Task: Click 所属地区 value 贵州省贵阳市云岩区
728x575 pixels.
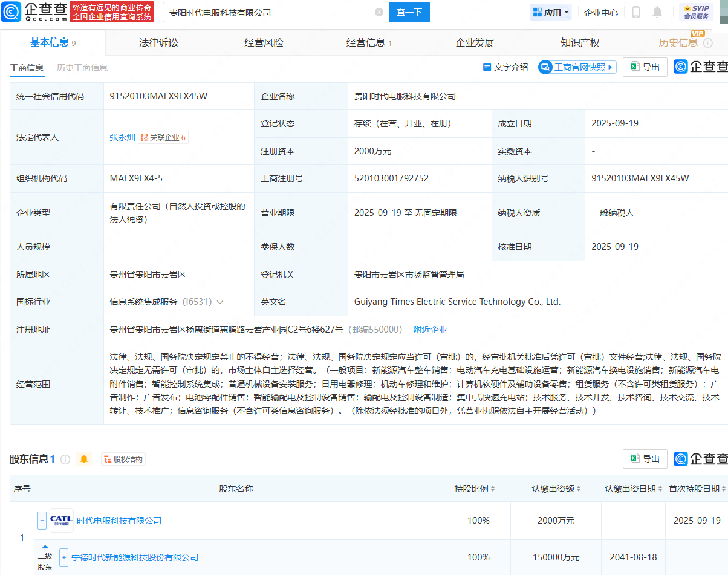Action: (x=148, y=275)
